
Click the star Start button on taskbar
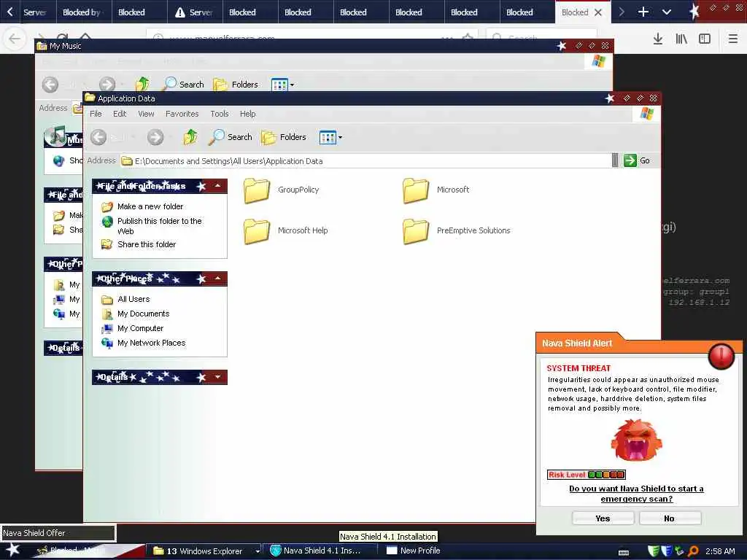click(13, 551)
